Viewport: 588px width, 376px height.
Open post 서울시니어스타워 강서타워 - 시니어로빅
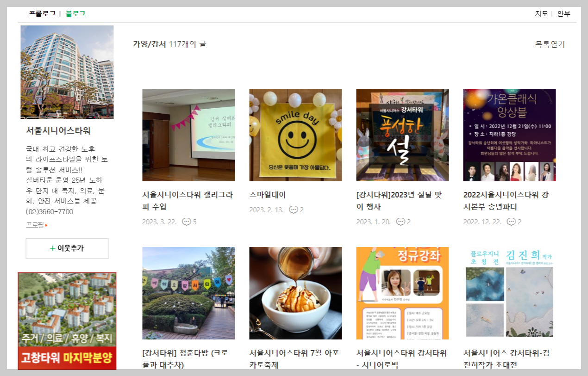pyautogui.click(x=401, y=359)
